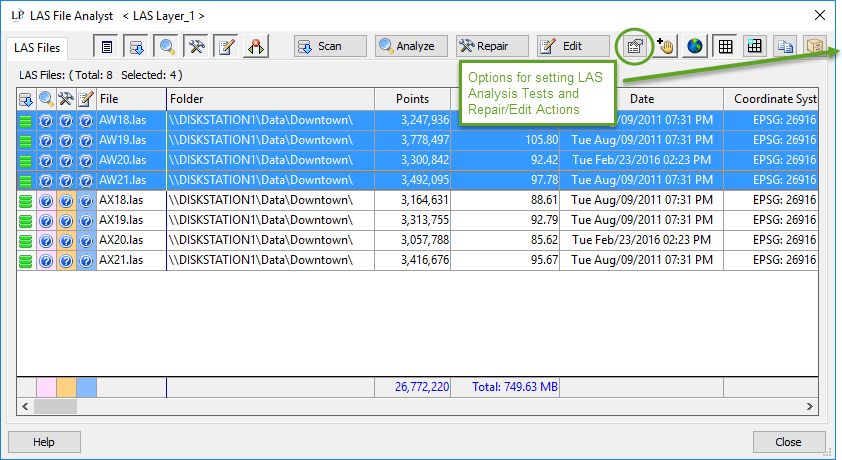842x460 pixels.
Task: Click the folder path in AX21.las row
Action: [260, 260]
